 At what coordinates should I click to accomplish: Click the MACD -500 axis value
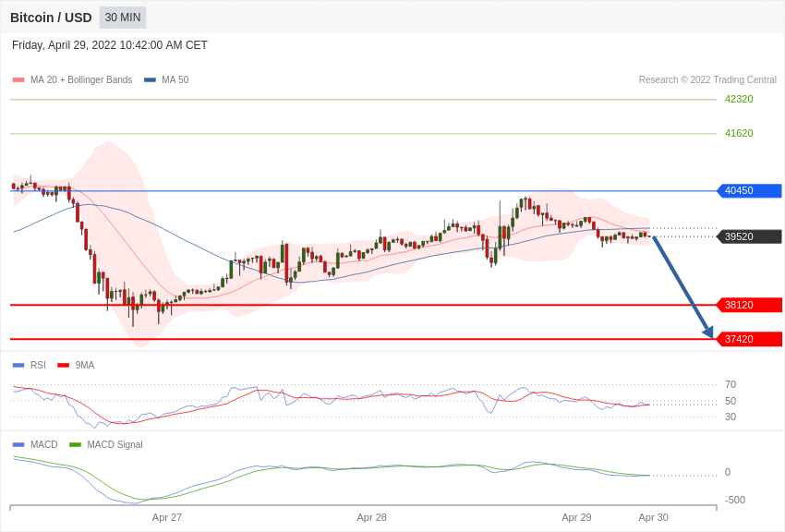[735, 500]
